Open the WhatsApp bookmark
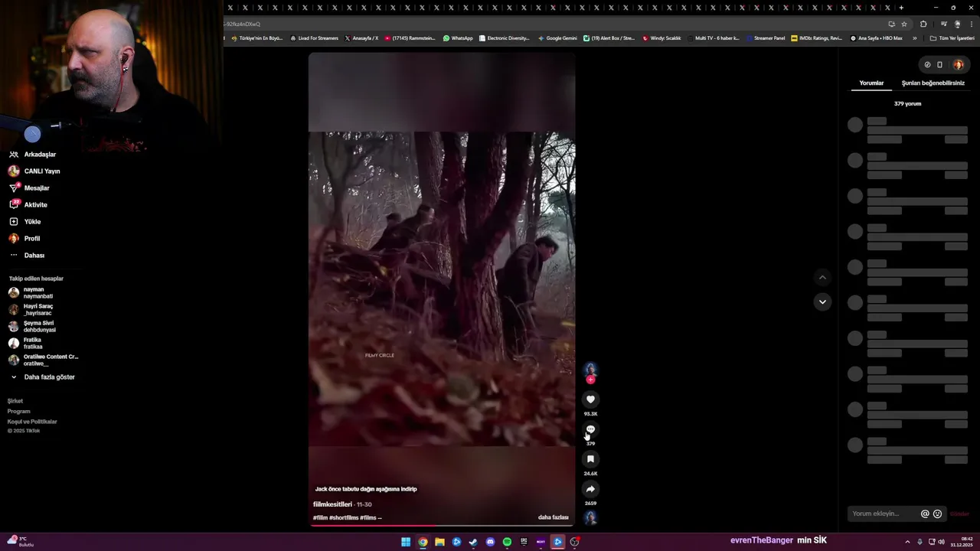Image resolution: width=980 pixels, height=551 pixels. 458,38
